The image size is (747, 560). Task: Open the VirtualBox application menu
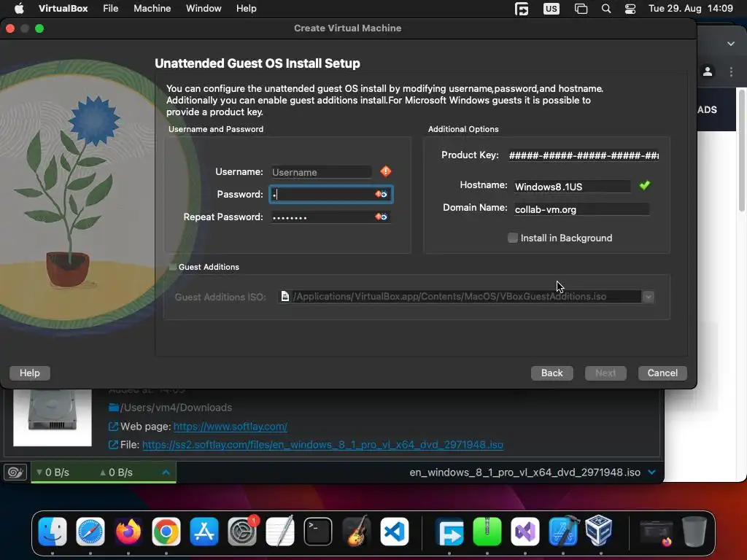(x=63, y=9)
